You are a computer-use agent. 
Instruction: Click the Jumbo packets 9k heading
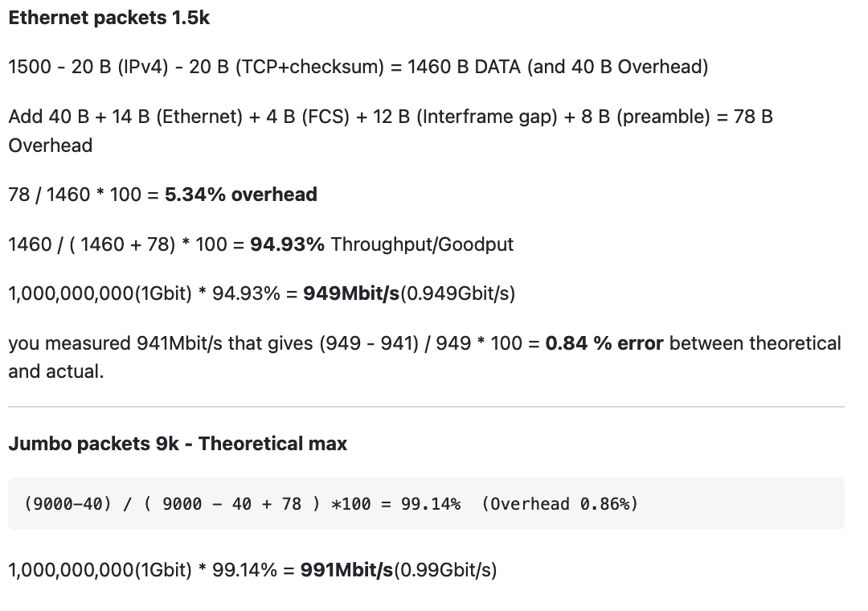pyautogui.click(x=178, y=444)
